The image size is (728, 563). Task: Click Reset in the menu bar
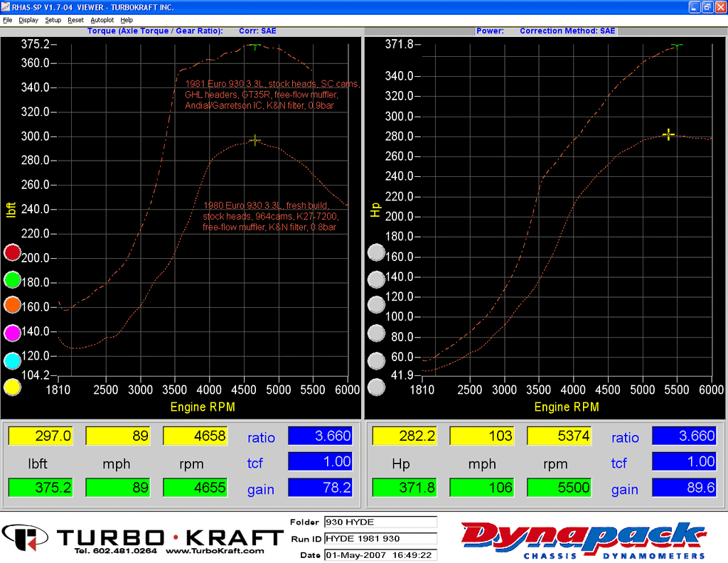coord(75,20)
